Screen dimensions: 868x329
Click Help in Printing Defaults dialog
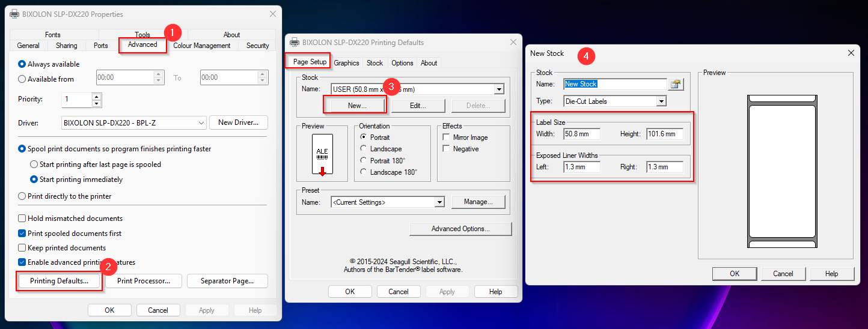tap(496, 292)
